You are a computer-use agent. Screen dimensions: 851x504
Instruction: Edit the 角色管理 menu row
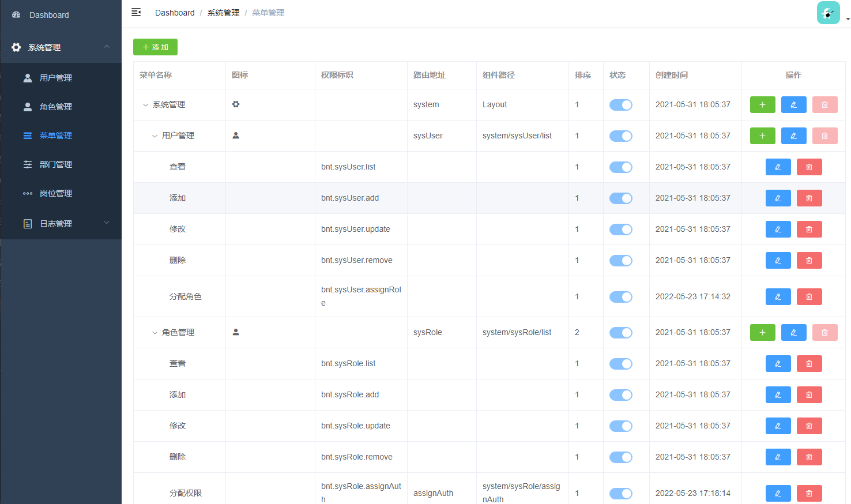793,333
